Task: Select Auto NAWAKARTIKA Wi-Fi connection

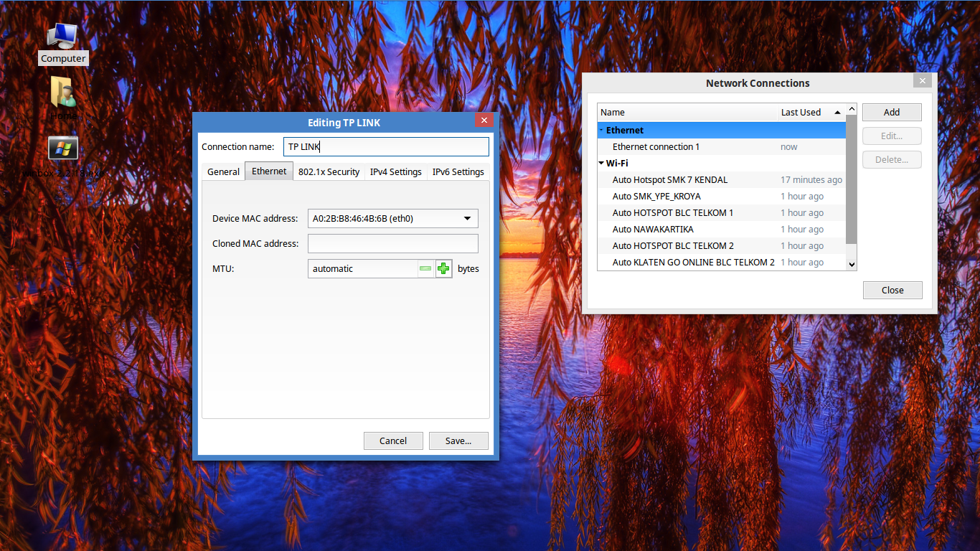Action: [653, 229]
